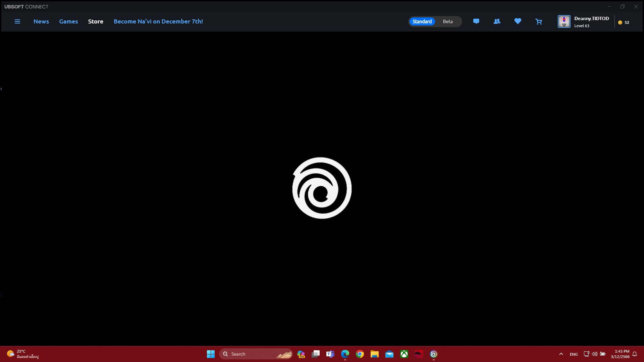Image resolution: width=644 pixels, height=362 pixels.
Task: Open the battery status icon
Action: point(603,354)
